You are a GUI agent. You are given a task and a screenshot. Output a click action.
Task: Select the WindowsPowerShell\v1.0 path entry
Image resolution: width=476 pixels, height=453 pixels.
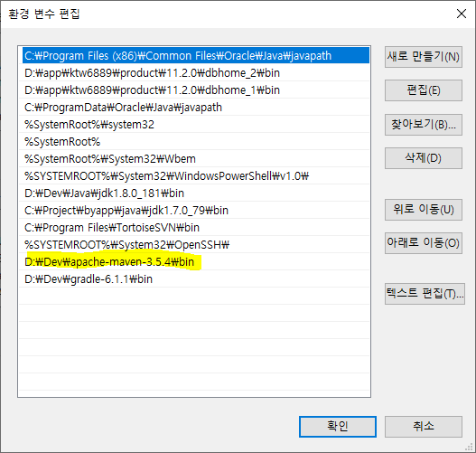pos(194,176)
